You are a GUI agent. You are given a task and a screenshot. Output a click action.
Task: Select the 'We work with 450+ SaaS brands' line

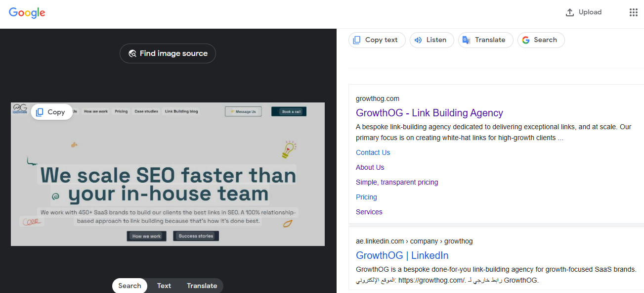(x=168, y=212)
